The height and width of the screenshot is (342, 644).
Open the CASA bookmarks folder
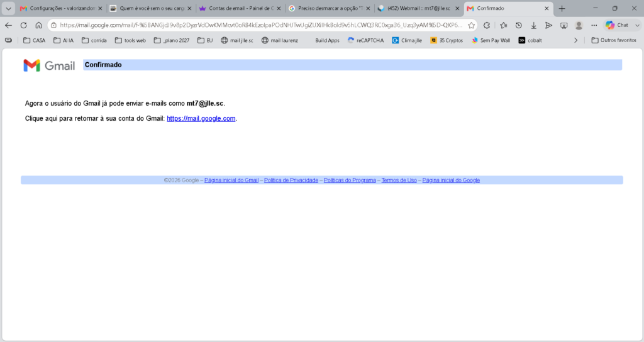(34, 40)
